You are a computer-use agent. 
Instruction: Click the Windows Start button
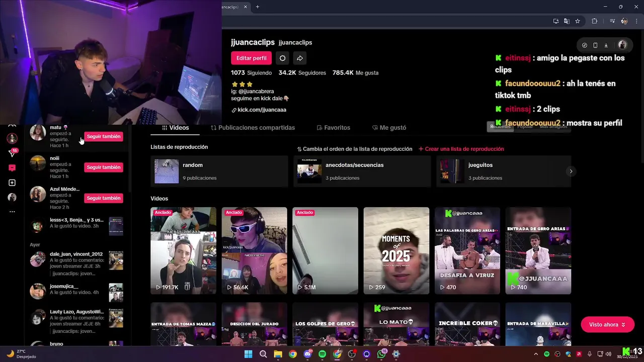pyautogui.click(x=248, y=354)
